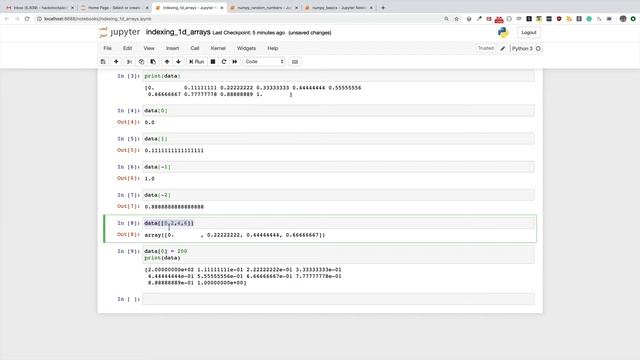Click the pencil edit mode icon

(503, 49)
